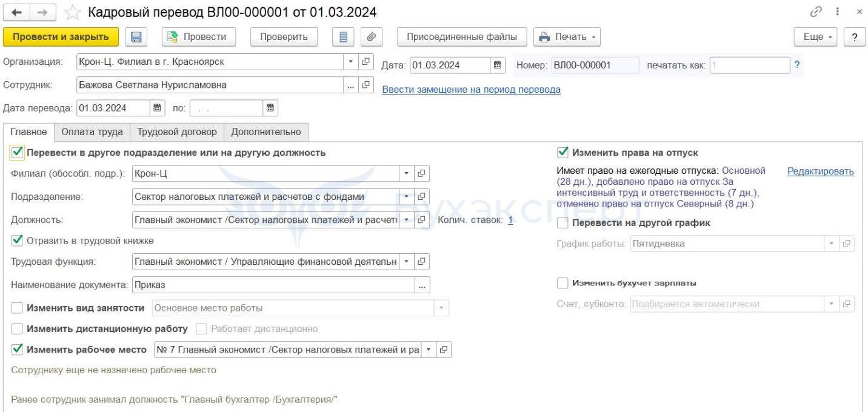The height and width of the screenshot is (412, 868).
Task: Expand the Подразделение dropdown list
Action: coord(407,197)
